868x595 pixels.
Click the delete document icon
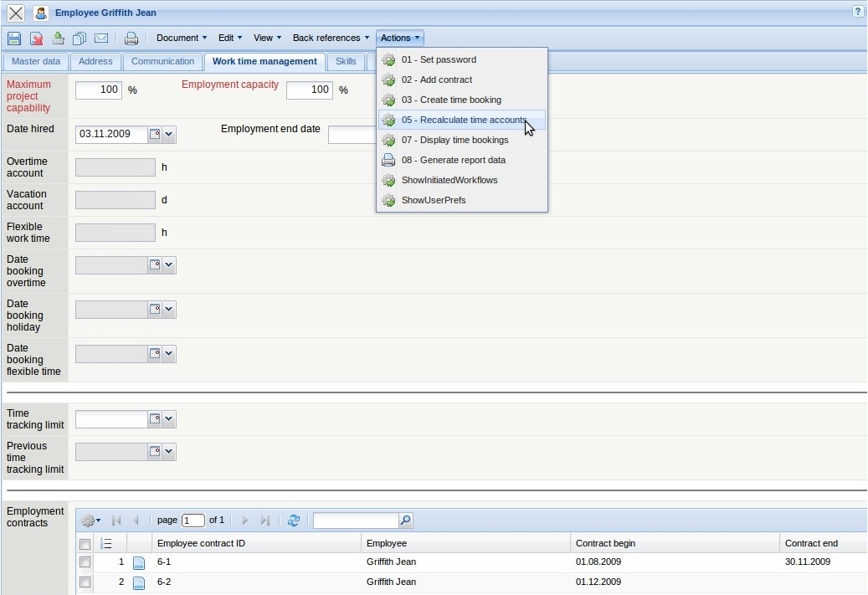37,38
